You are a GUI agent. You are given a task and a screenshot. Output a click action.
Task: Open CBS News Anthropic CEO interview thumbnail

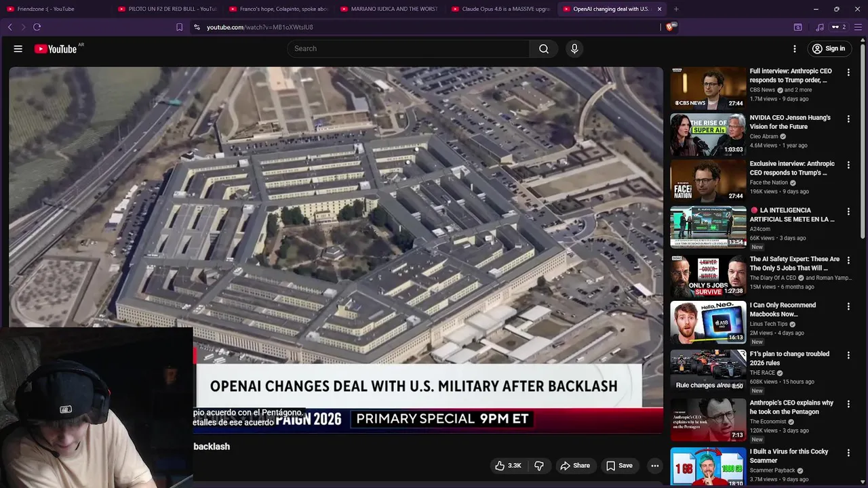coord(708,88)
